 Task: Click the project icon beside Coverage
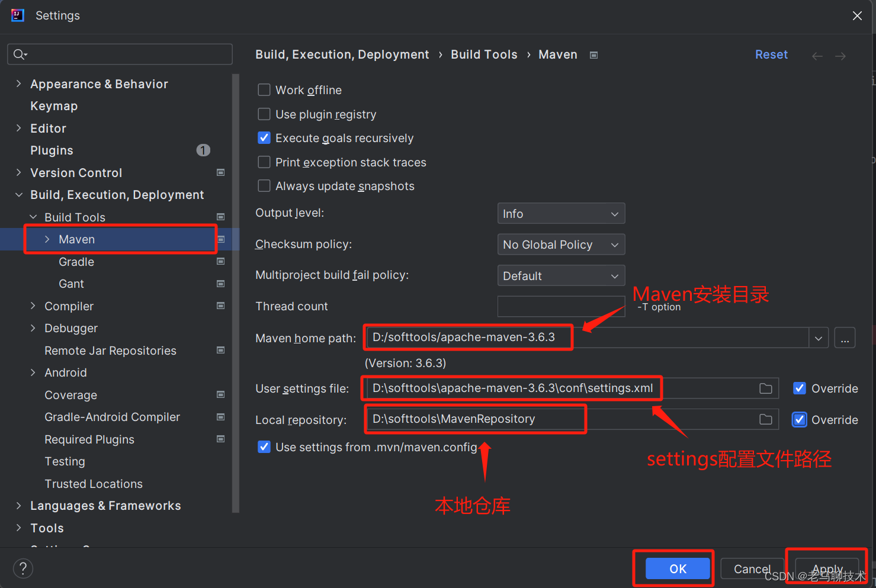pyautogui.click(x=221, y=394)
